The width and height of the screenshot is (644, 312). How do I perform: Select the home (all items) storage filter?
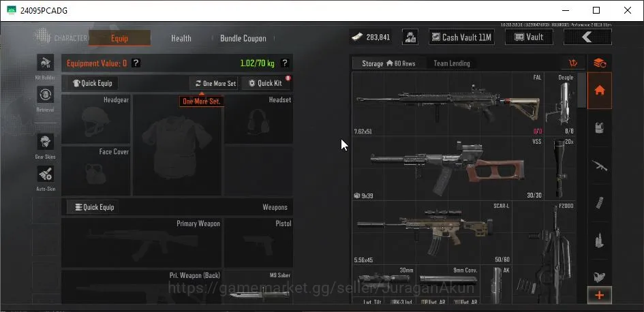coord(600,91)
